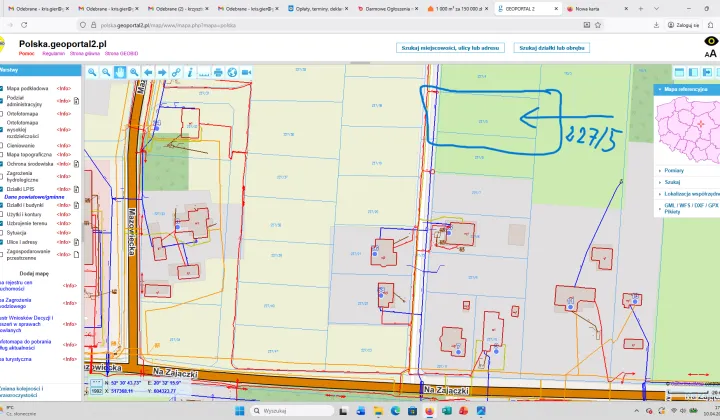Go to next map view arrow
This screenshot has height=420, width=720.
tap(162, 72)
